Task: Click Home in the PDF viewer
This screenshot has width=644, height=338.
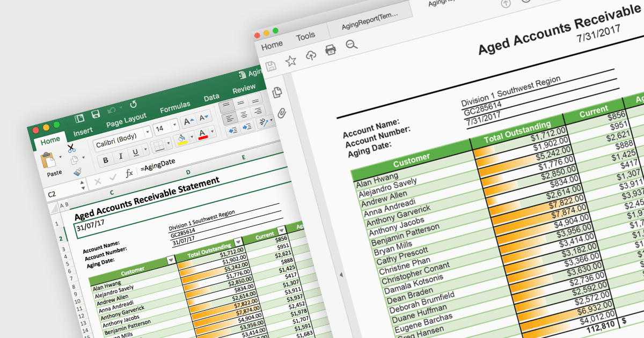Action: pyautogui.click(x=272, y=45)
